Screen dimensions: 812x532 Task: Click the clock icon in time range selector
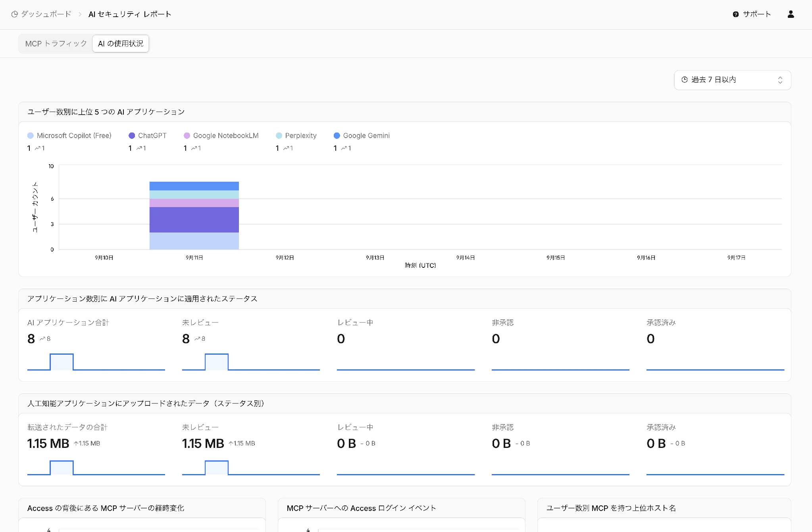pos(685,80)
